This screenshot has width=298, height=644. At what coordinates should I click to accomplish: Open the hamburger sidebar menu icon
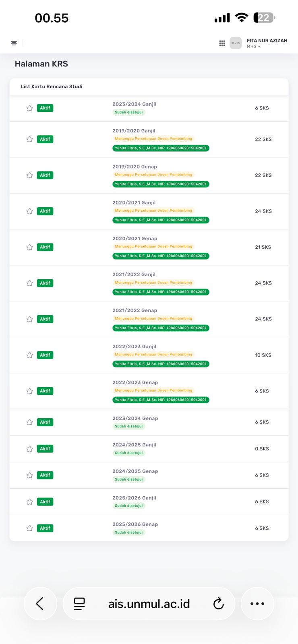click(x=14, y=43)
